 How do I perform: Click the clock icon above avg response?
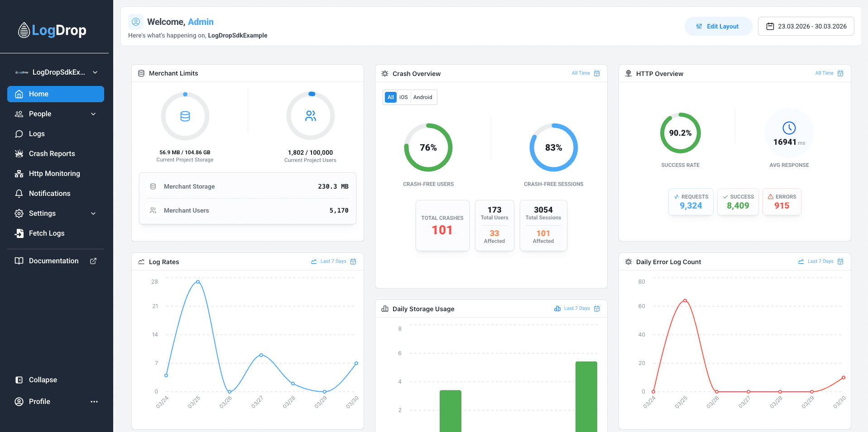(x=789, y=128)
